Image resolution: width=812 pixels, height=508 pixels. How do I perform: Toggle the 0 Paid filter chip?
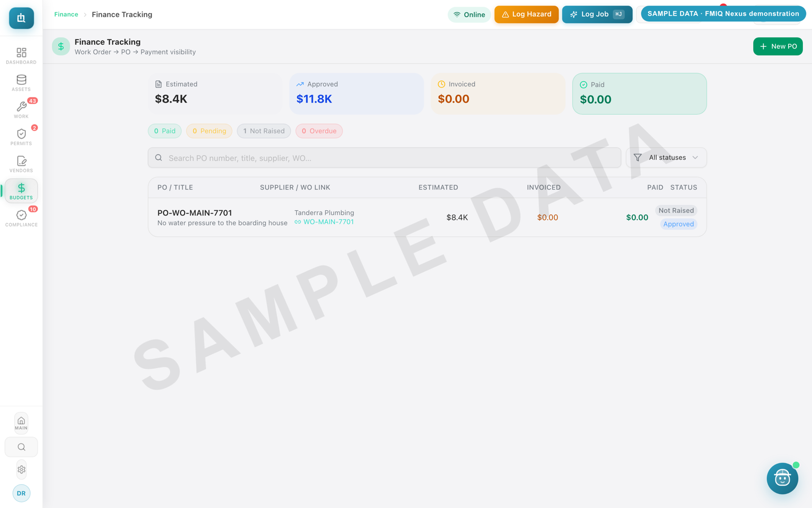[x=165, y=131]
